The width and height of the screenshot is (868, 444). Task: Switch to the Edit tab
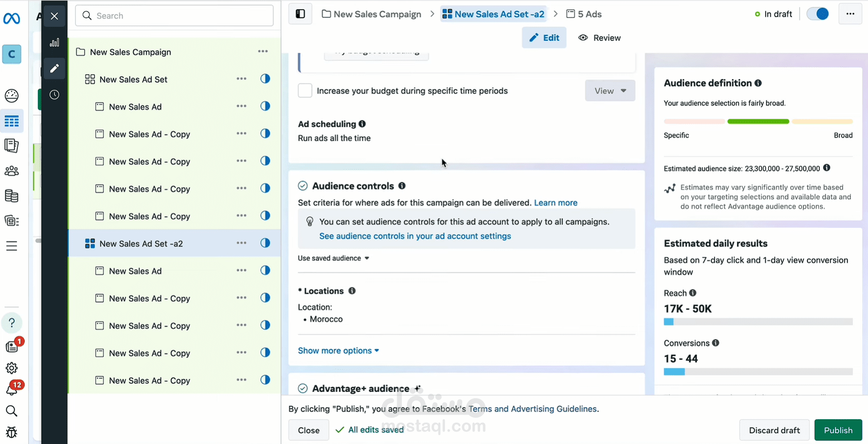click(544, 38)
